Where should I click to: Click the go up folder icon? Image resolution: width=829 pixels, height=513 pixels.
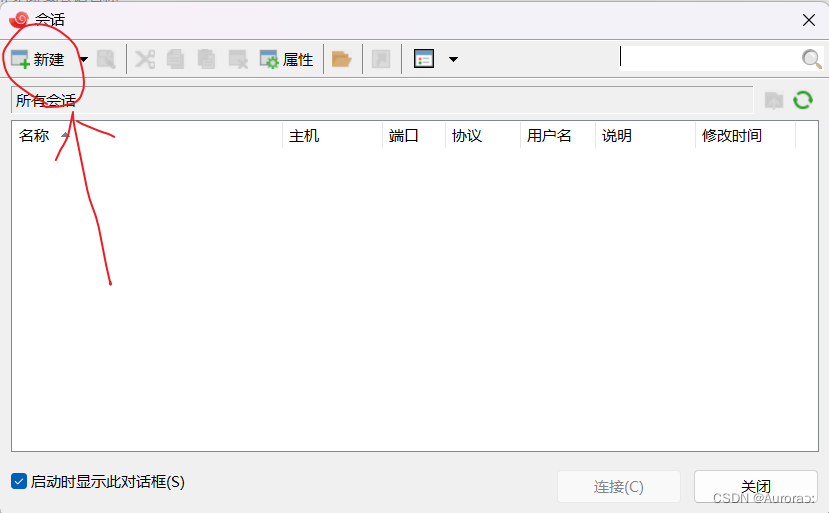pyautogui.click(x=773, y=100)
